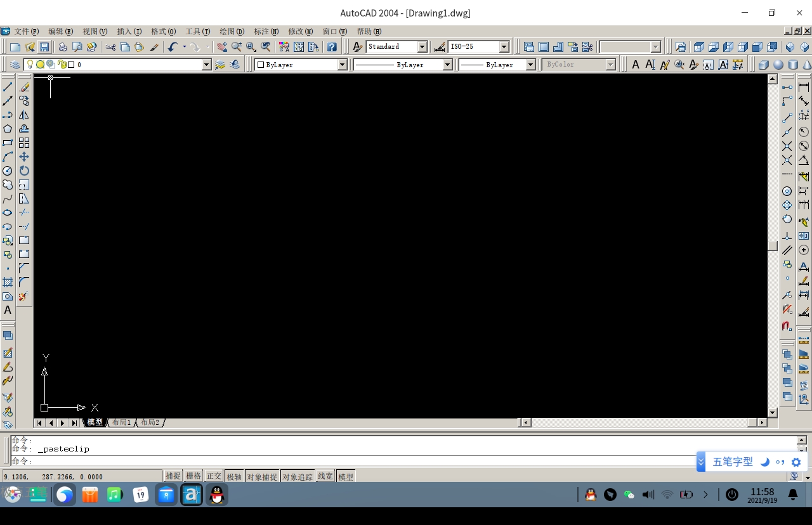Expand the ByLayer lineweight dropdown
The height and width of the screenshot is (525, 812).
530,65
